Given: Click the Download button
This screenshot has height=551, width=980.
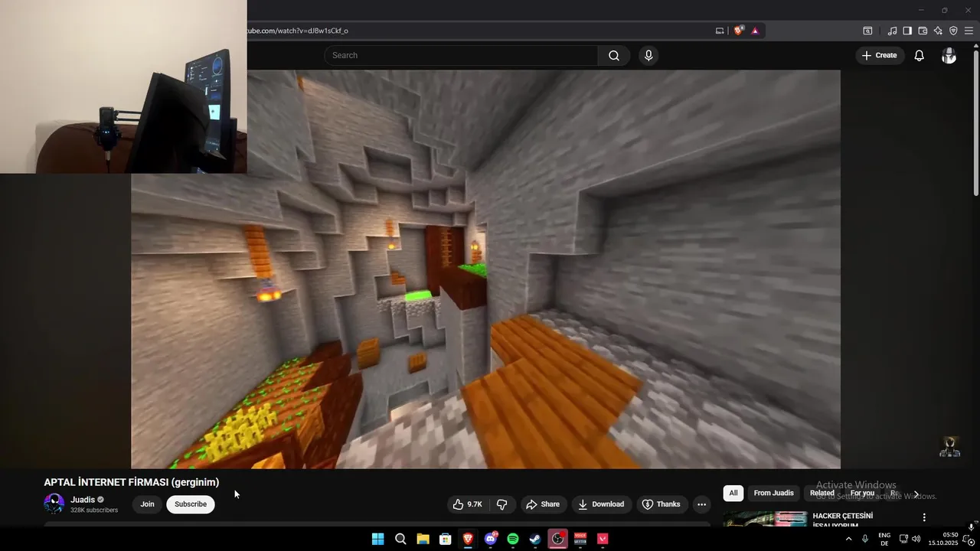Looking at the screenshot, I should (x=601, y=504).
